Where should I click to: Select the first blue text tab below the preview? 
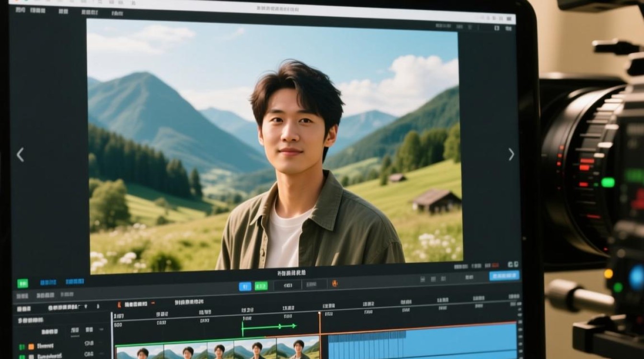pos(48,282)
